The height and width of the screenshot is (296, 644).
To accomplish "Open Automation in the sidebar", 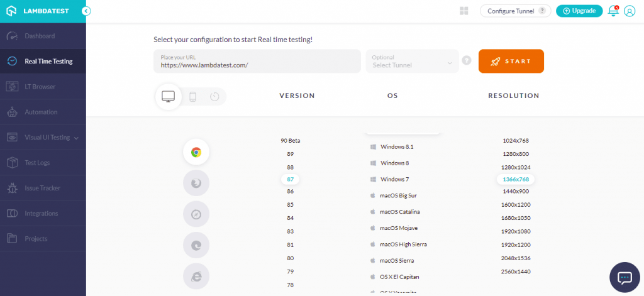I will [41, 112].
